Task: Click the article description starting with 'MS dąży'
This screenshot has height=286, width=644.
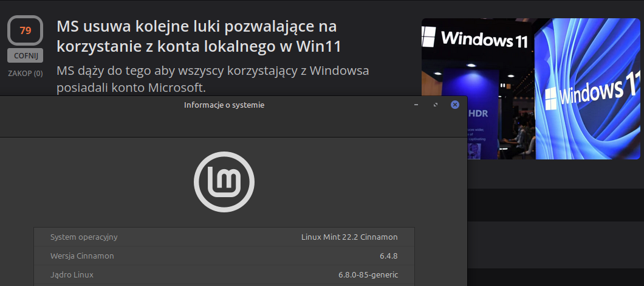Action: click(213, 79)
